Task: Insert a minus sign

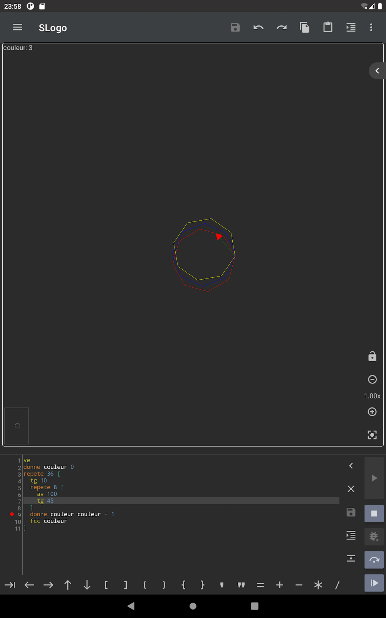Action: point(299,585)
